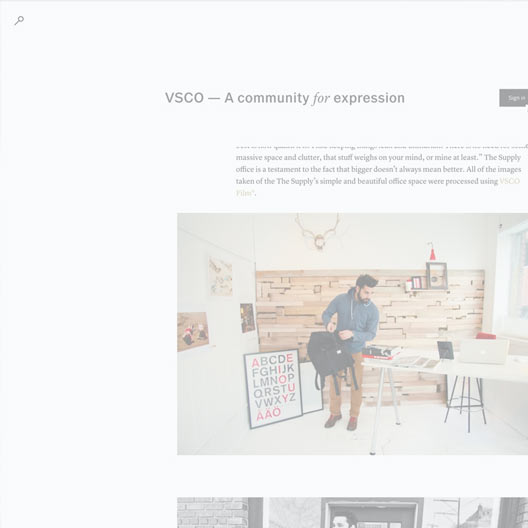Click the red book stack on desk
The width and height of the screenshot is (528, 528).
pos(381,352)
